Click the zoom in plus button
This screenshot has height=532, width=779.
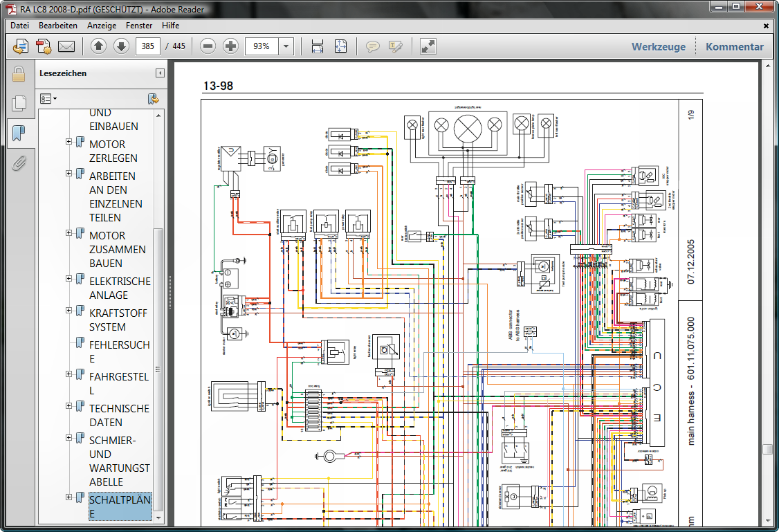(231, 46)
